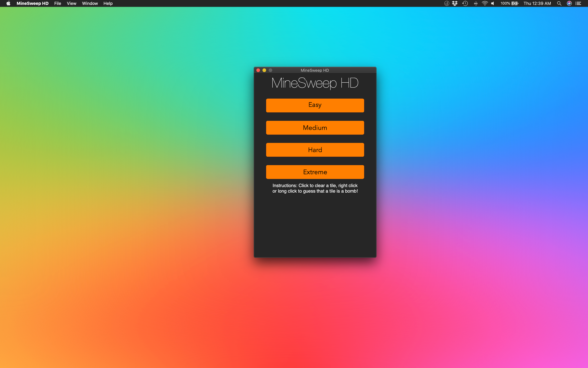
Task: Click the circled d menu bar icon
Action: tap(447, 3)
